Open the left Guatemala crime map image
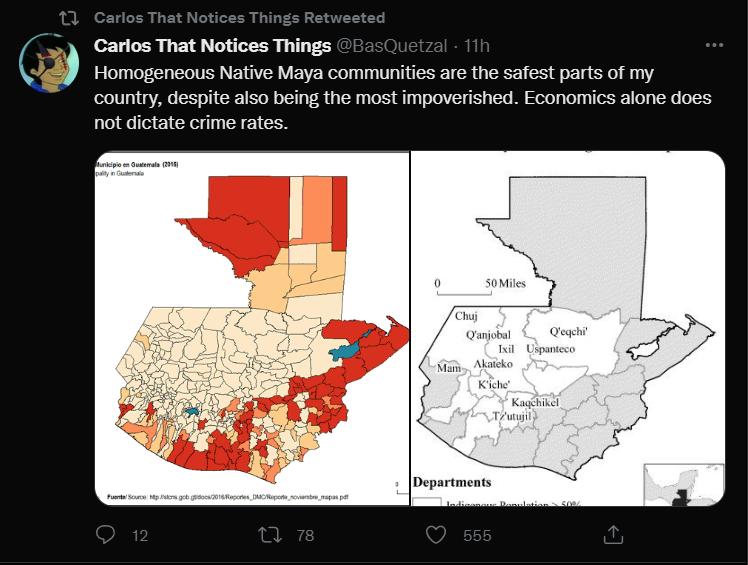Image resolution: width=748 pixels, height=565 pixels. tap(252, 328)
